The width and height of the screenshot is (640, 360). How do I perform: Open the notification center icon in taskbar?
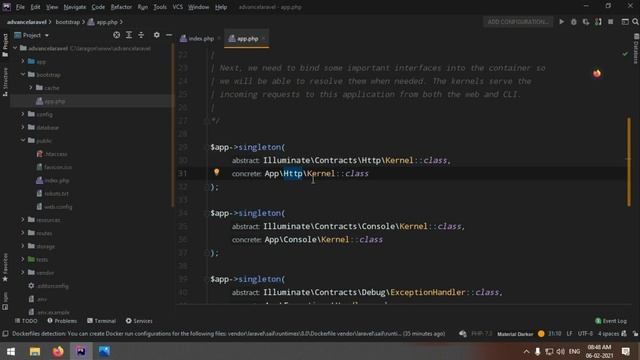[x=626, y=351]
